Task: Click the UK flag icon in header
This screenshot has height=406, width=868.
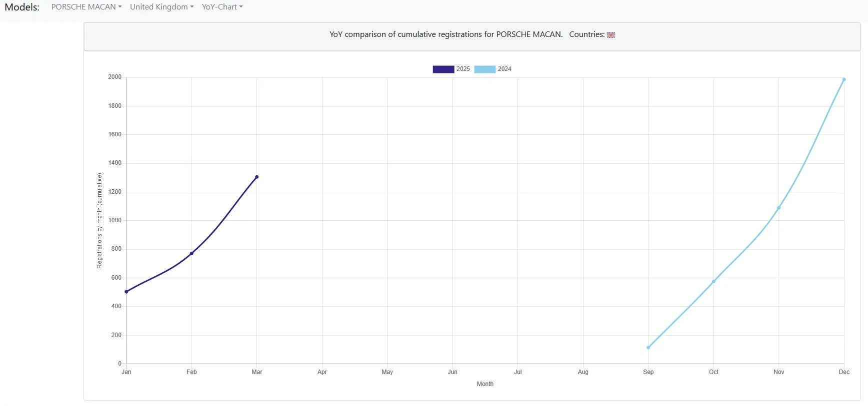Action: click(x=610, y=35)
